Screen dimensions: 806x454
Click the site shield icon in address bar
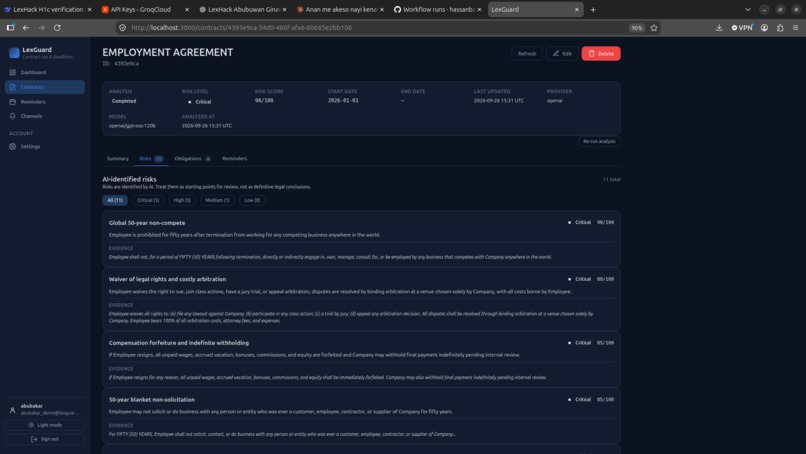coord(122,28)
